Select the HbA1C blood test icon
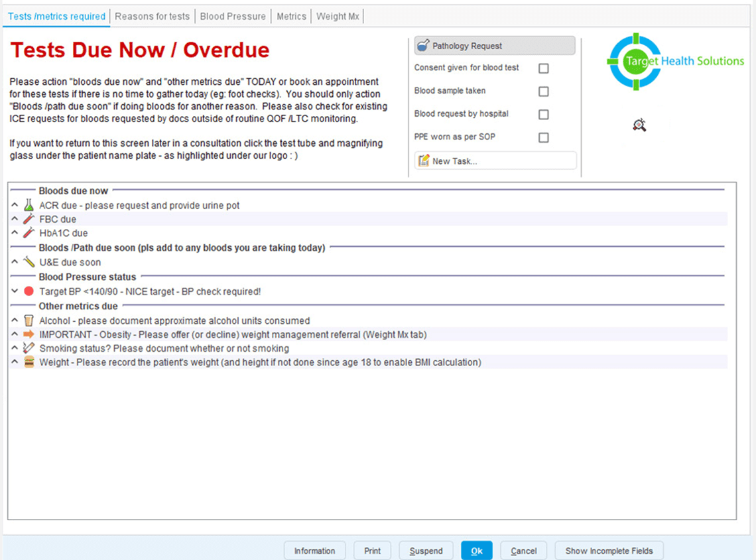The height and width of the screenshot is (560, 756). tap(27, 233)
